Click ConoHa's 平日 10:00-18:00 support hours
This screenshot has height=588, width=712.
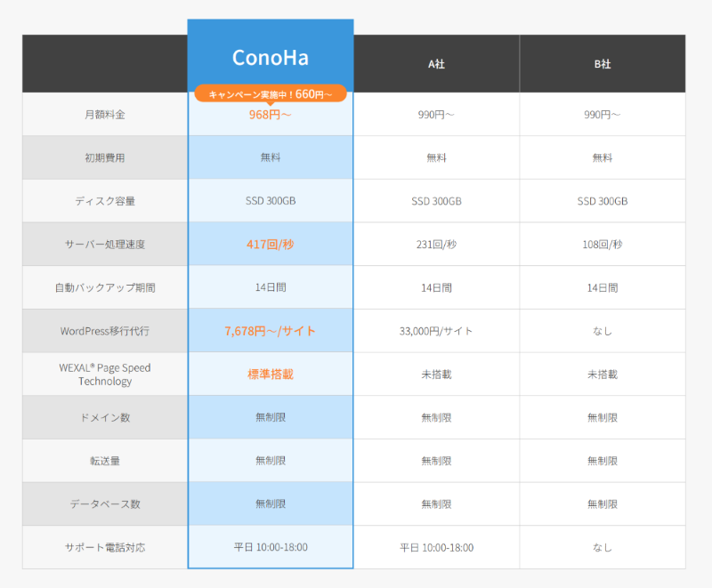pos(271,547)
